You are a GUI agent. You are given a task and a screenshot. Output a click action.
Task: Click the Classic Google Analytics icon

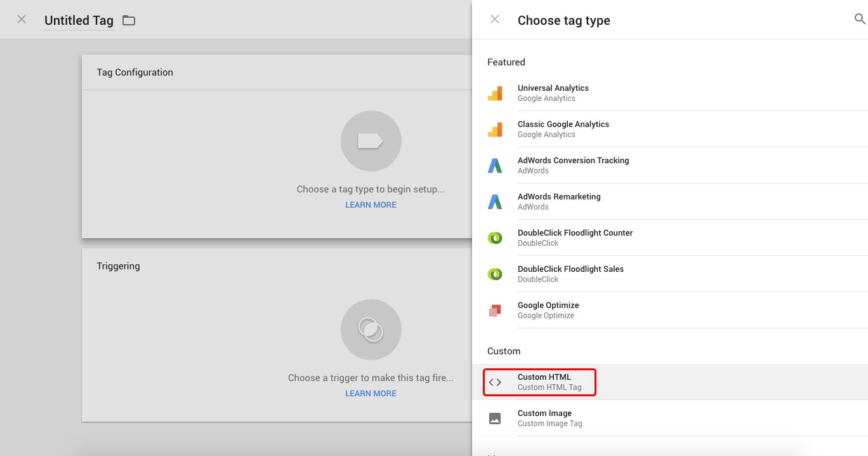click(x=495, y=130)
